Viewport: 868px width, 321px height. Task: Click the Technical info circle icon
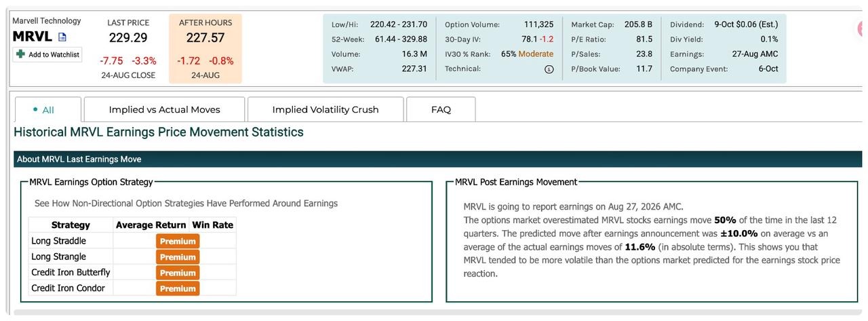[549, 69]
